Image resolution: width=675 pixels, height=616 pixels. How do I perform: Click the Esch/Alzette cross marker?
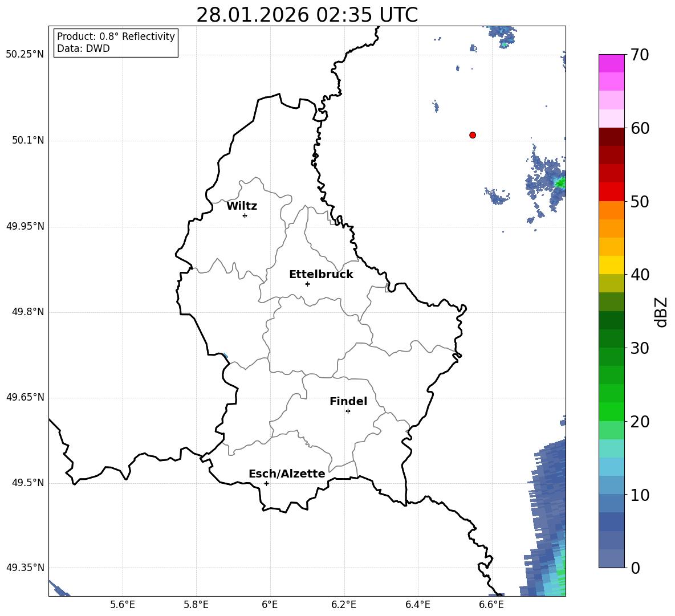266,483
